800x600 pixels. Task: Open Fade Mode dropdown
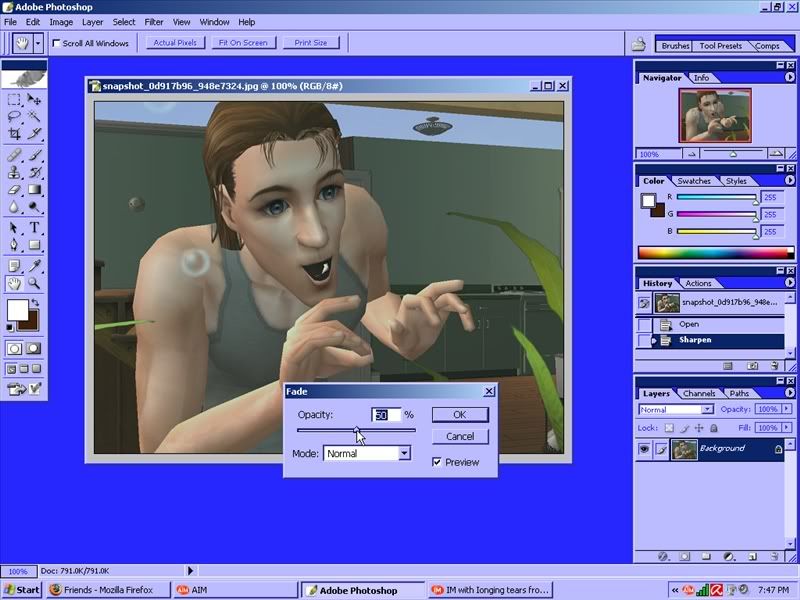[404, 453]
